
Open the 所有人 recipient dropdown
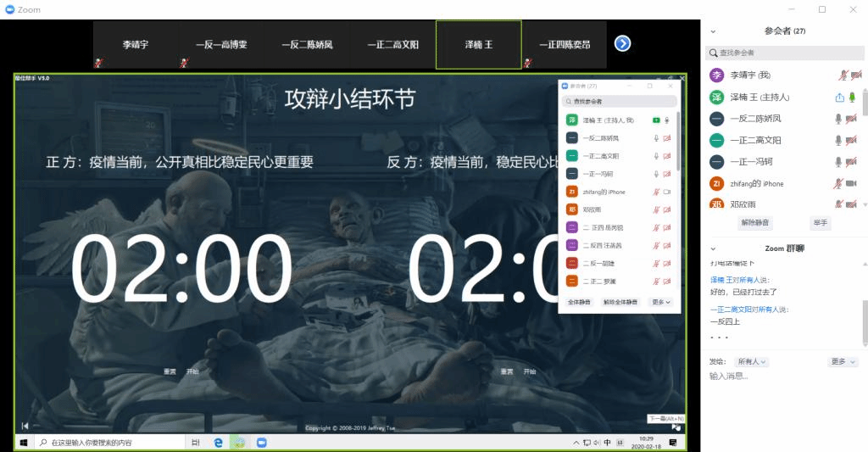(752, 362)
